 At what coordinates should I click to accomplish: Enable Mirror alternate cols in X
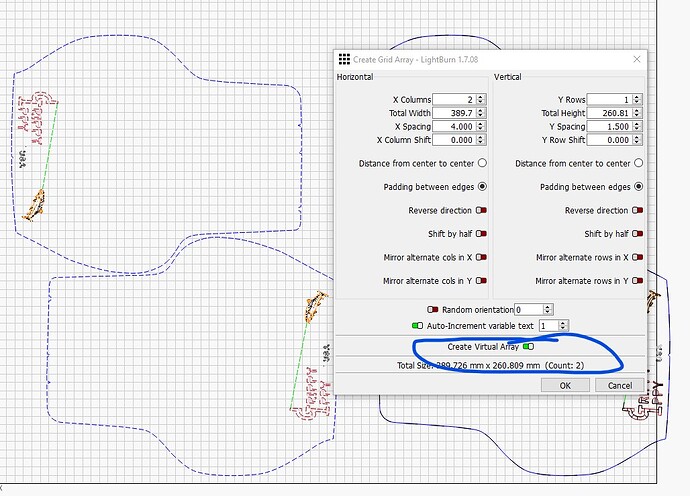point(481,257)
